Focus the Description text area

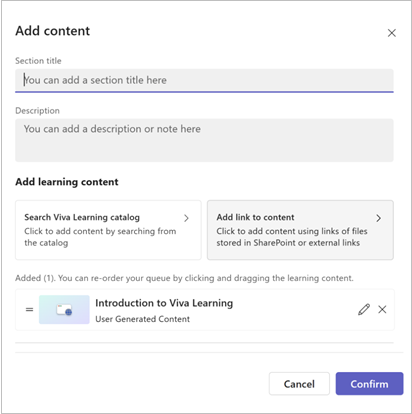click(x=204, y=140)
